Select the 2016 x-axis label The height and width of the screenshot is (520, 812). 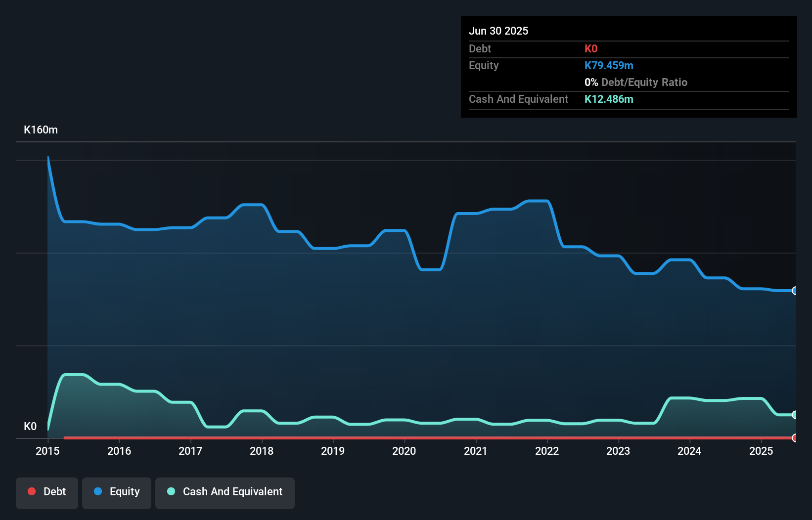[x=119, y=451]
